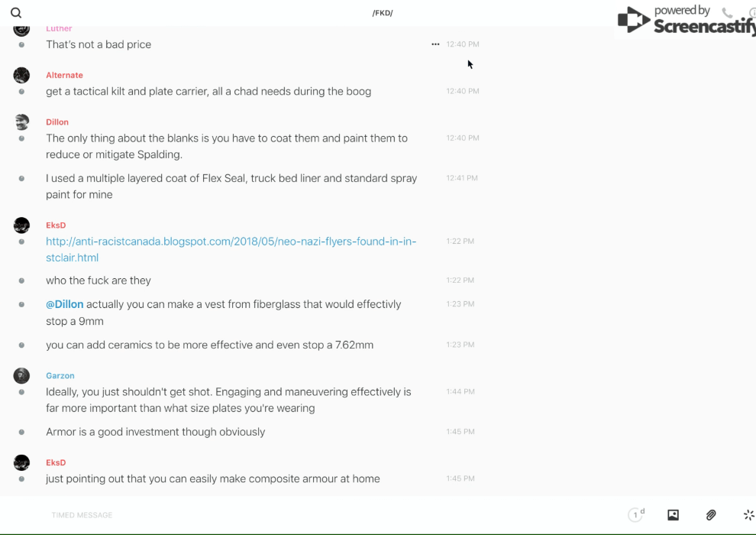Click Dillon's profile avatar
Screen dimensions: 756x535
point(21,122)
